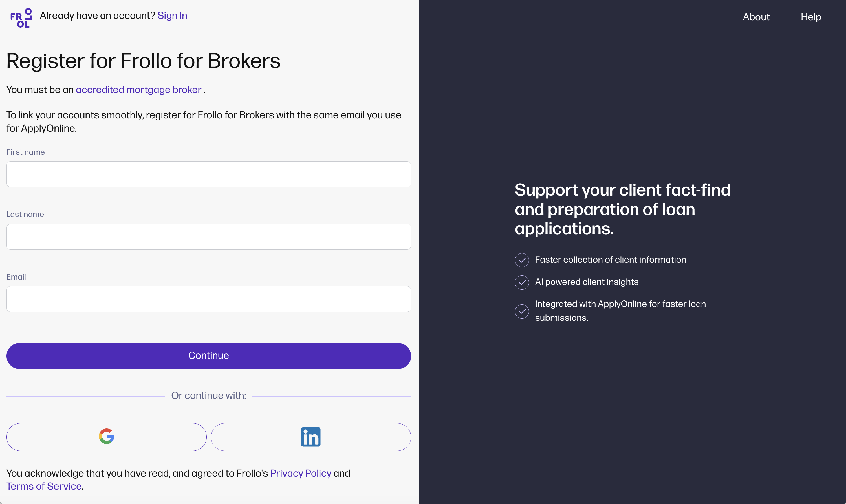Open the Terms of Service link
This screenshot has height=504, width=846.
pyautogui.click(x=44, y=486)
